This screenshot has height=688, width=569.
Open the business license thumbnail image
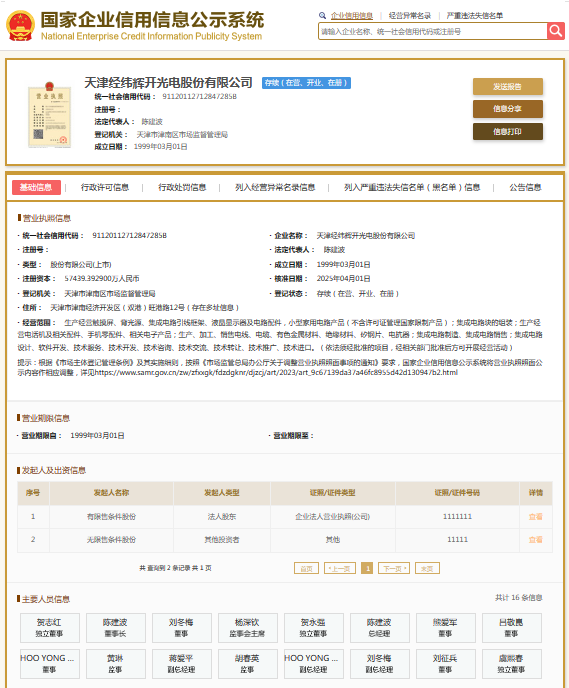pyautogui.click(x=50, y=115)
